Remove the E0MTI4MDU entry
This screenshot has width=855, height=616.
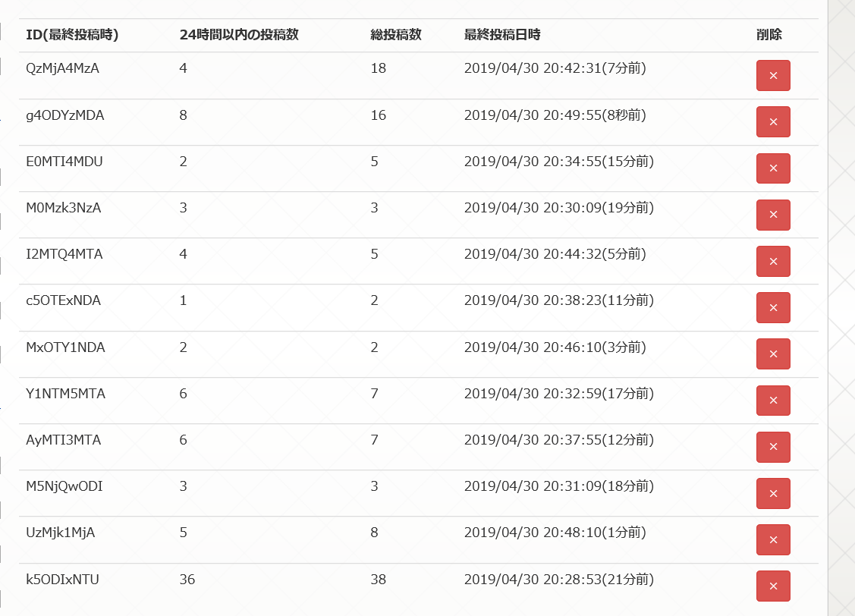click(x=773, y=168)
